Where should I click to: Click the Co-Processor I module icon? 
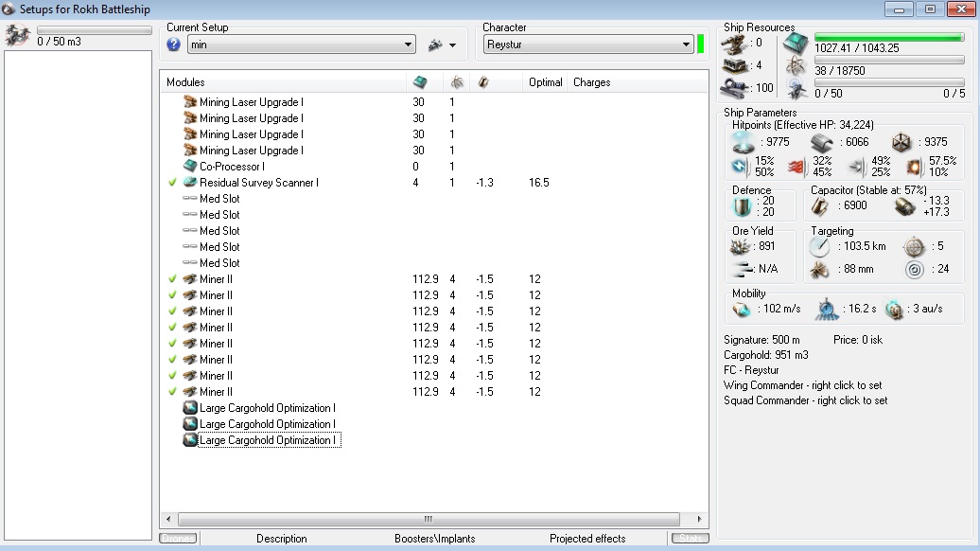tap(190, 167)
